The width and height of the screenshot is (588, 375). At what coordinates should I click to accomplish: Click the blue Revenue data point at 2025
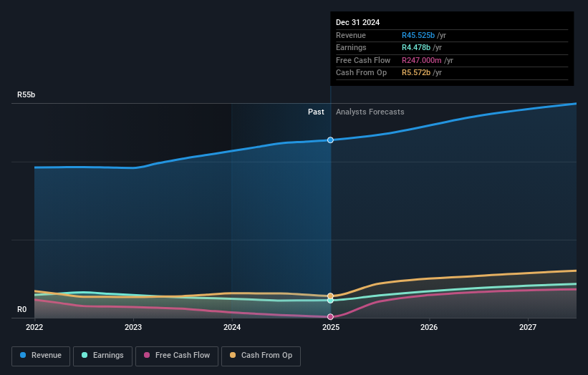coord(330,140)
